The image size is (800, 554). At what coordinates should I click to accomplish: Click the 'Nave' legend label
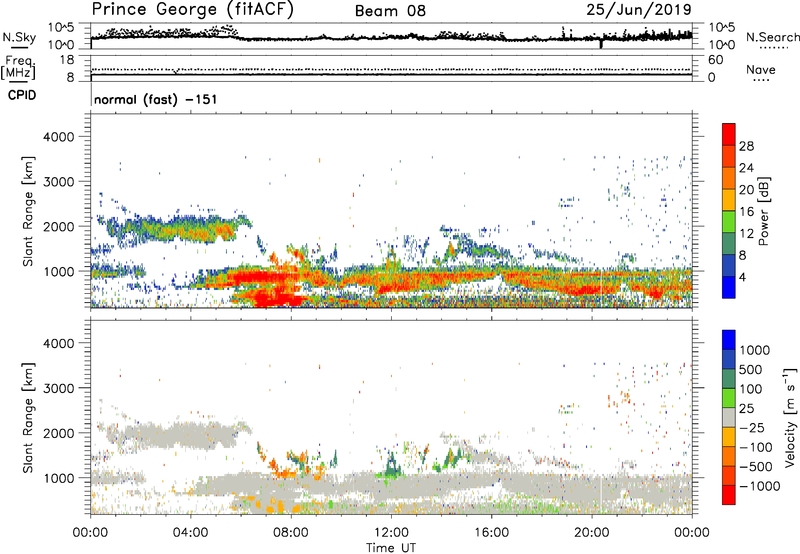[x=761, y=70]
